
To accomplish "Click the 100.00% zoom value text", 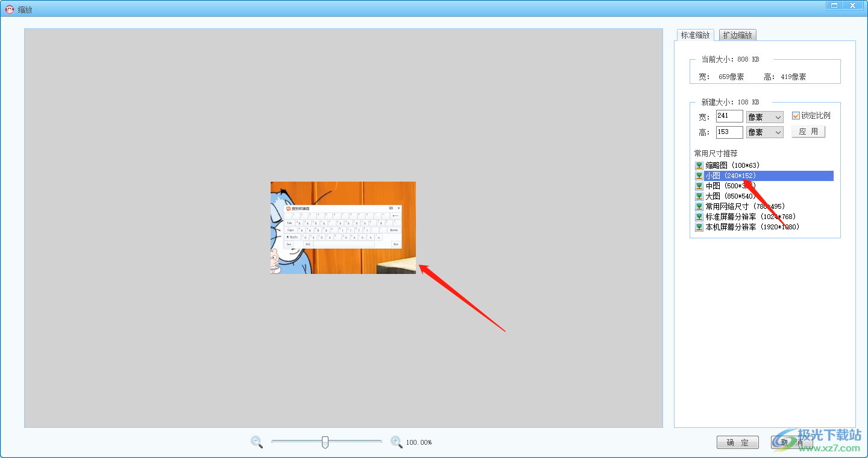I will (419, 443).
